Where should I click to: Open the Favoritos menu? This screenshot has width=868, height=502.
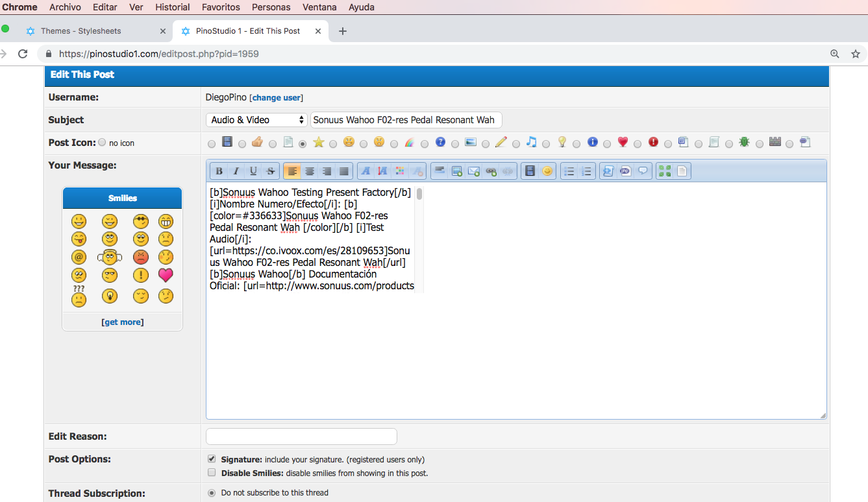tap(221, 7)
